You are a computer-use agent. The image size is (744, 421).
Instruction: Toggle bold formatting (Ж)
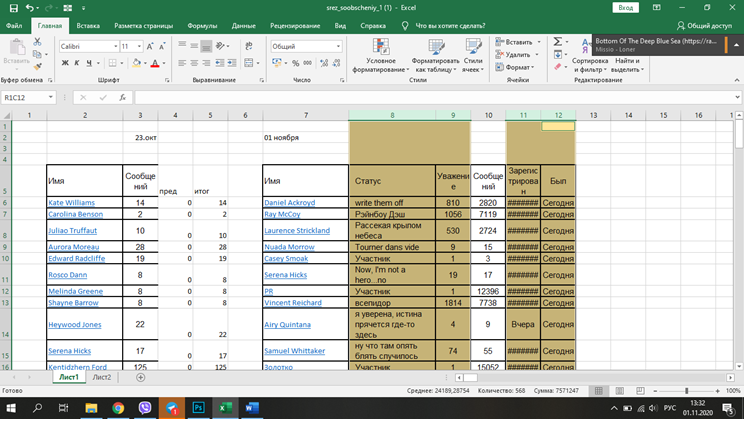[65, 63]
